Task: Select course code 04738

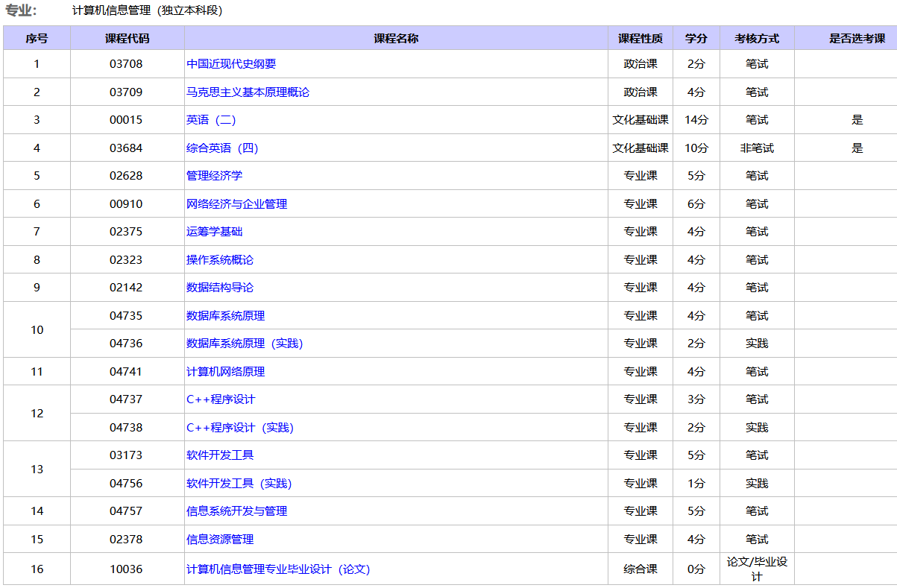Action: (126, 428)
